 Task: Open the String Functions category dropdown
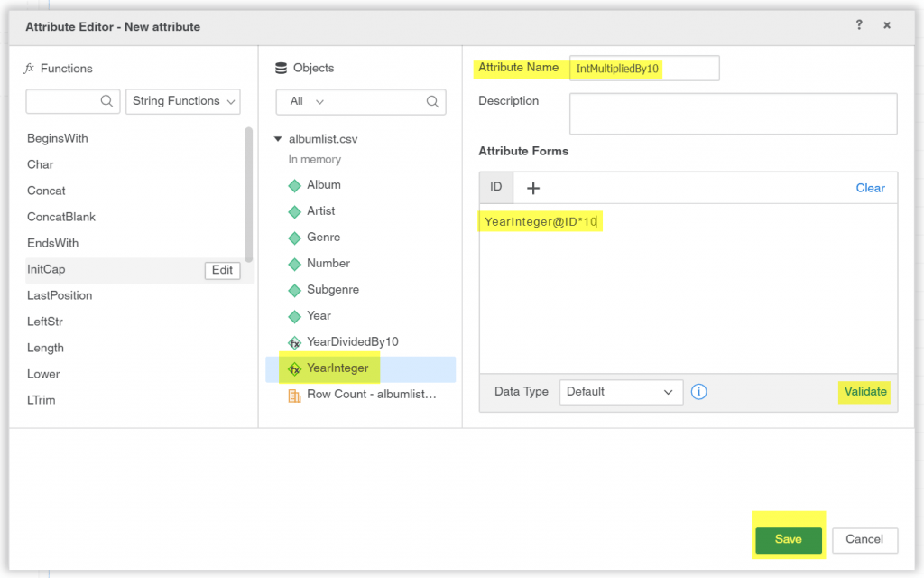coord(183,101)
